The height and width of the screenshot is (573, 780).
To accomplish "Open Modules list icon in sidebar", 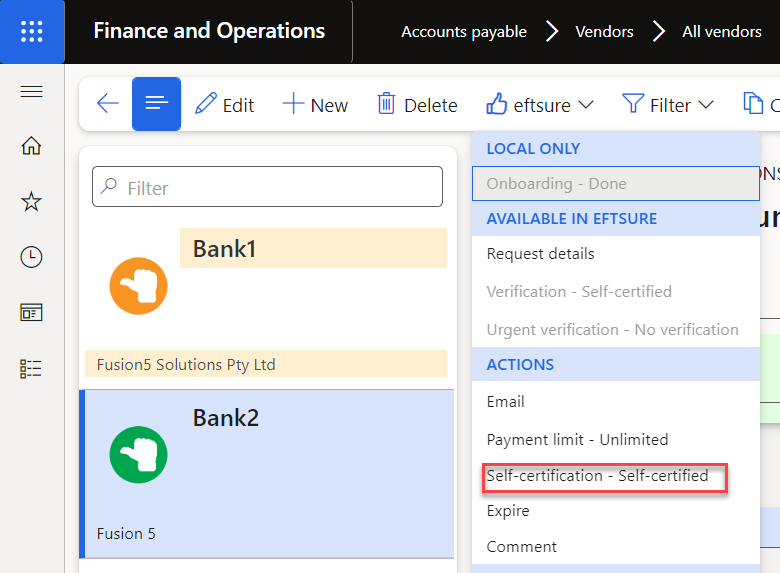I will point(31,369).
